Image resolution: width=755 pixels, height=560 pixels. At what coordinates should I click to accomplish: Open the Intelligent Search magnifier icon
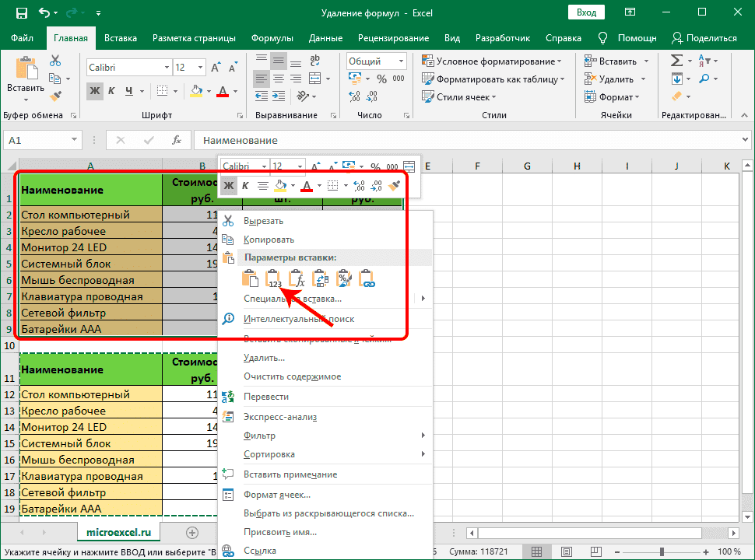228,318
